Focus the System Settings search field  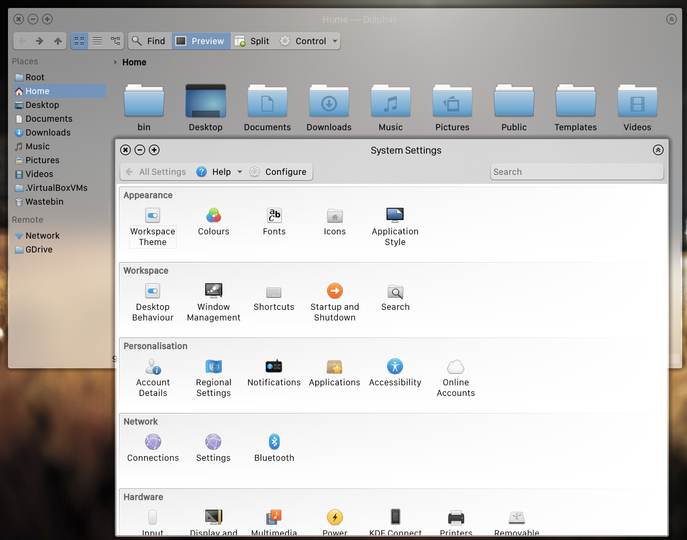pyautogui.click(x=577, y=172)
